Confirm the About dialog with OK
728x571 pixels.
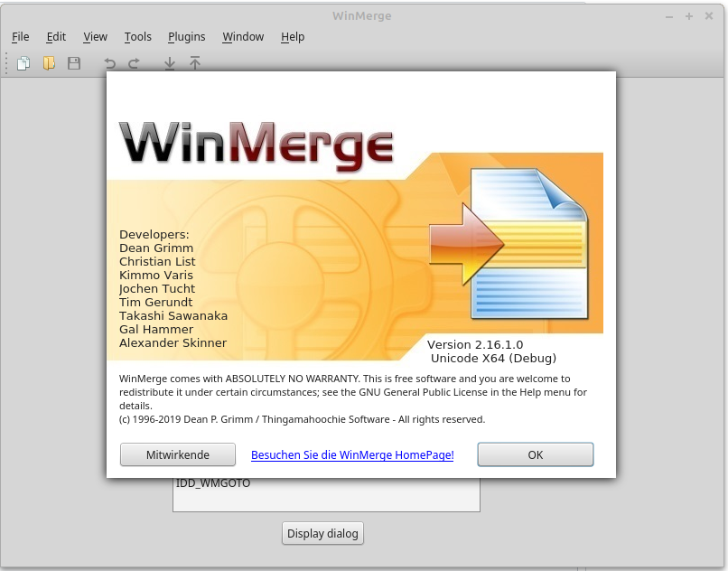(x=536, y=454)
